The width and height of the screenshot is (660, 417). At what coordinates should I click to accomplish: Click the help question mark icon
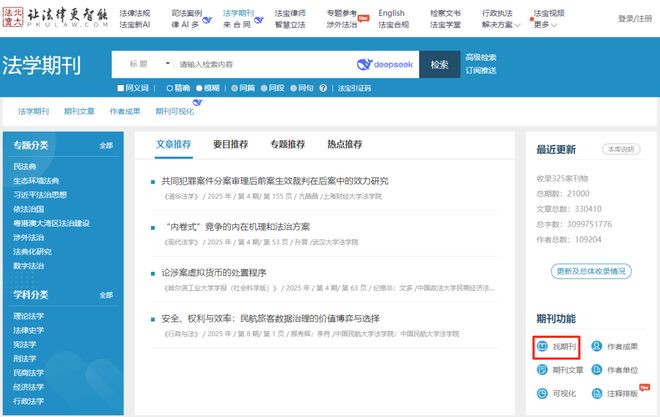coord(321,88)
